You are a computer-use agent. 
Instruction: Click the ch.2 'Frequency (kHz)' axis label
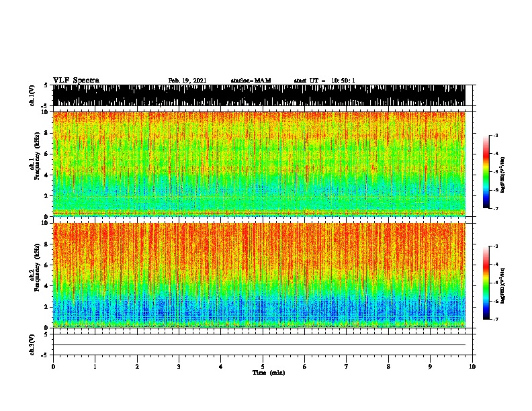pos(37,267)
